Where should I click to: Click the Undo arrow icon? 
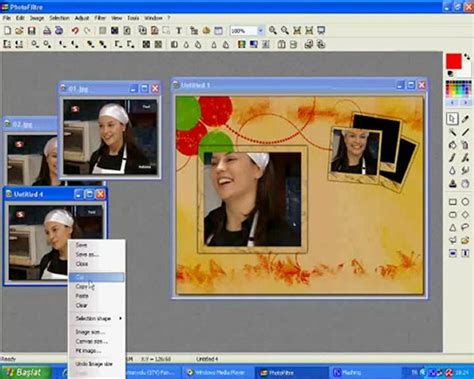click(x=75, y=31)
